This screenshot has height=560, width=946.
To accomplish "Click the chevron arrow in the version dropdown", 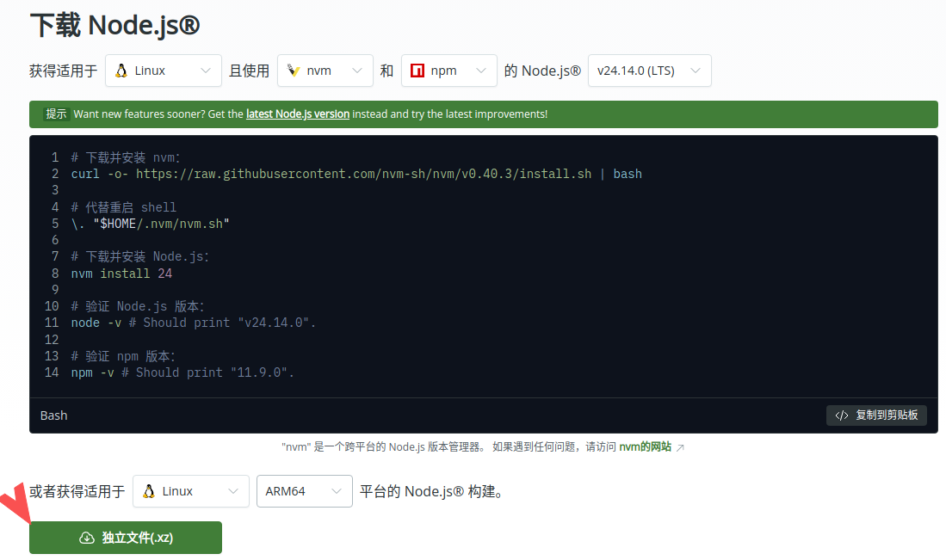I will click(695, 71).
